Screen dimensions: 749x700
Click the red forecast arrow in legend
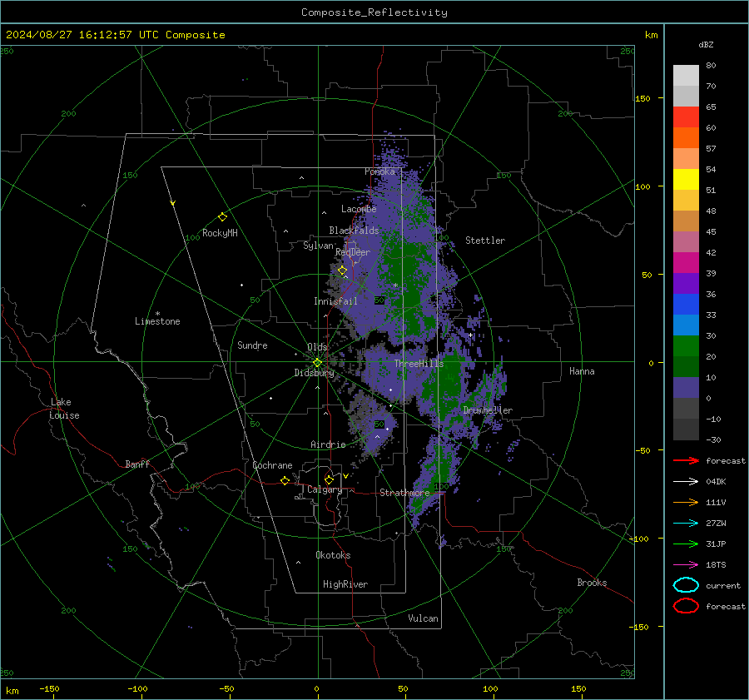click(686, 460)
